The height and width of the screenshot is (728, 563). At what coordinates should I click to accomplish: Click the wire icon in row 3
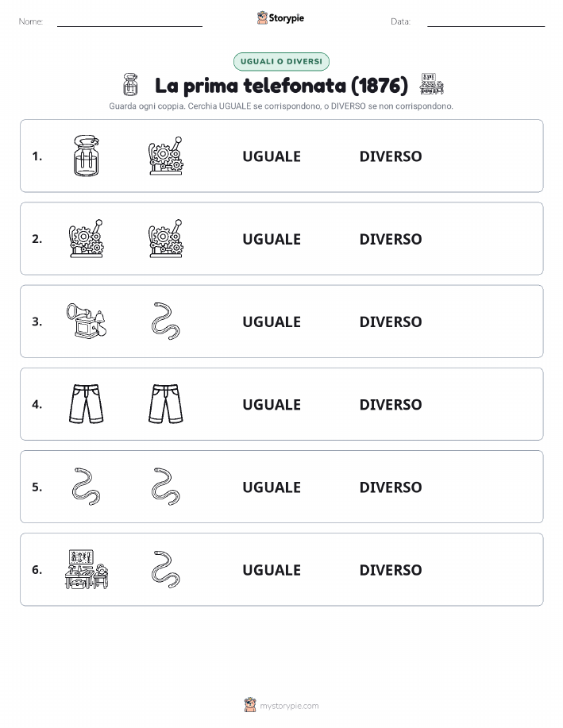click(166, 322)
